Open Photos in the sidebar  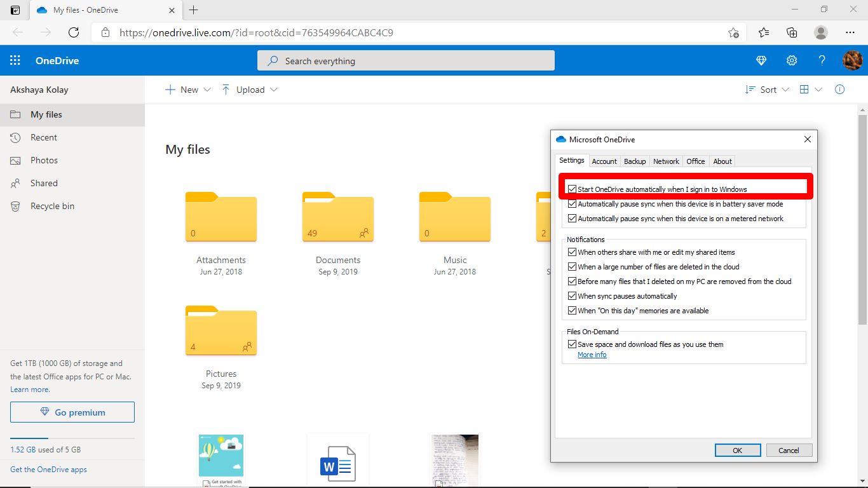[x=72, y=160]
